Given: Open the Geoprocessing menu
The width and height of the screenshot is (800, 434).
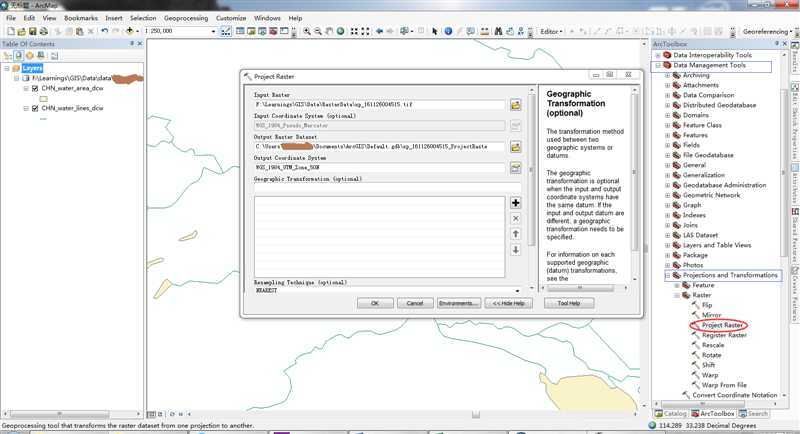Looking at the screenshot, I should [x=186, y=18].
